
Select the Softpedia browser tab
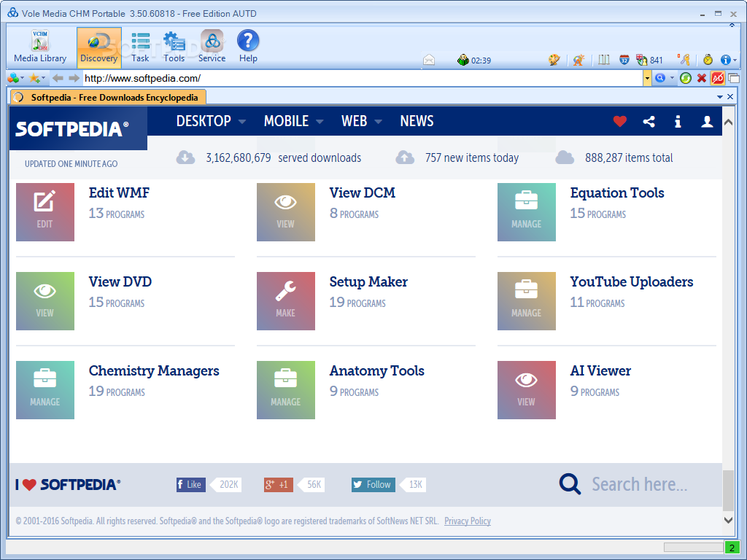[108, 97]
